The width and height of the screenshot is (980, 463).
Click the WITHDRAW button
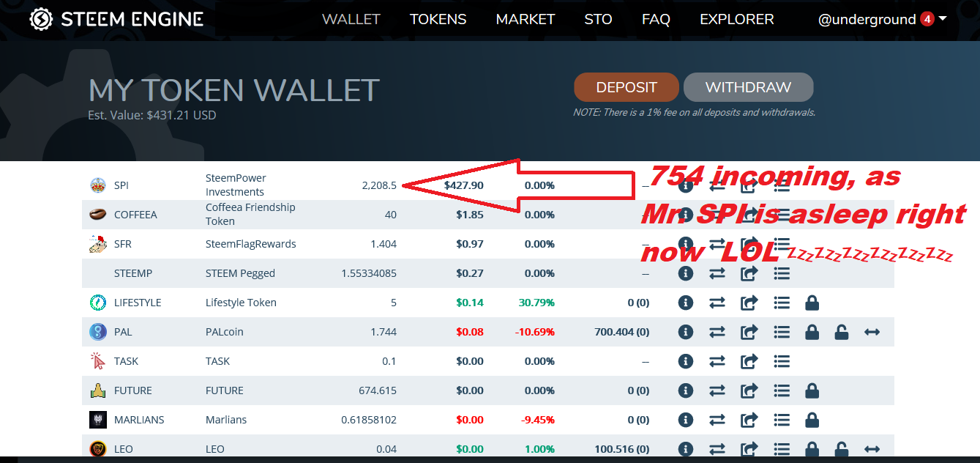(748, 87)
